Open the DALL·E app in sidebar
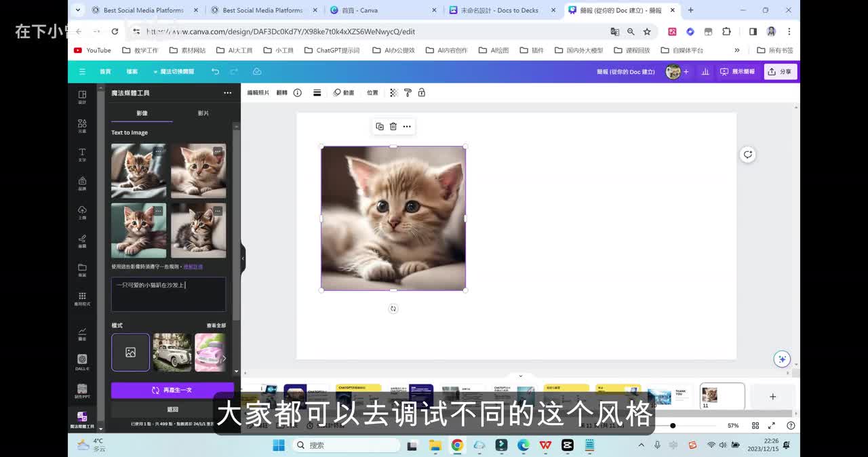 pos(82,361)
